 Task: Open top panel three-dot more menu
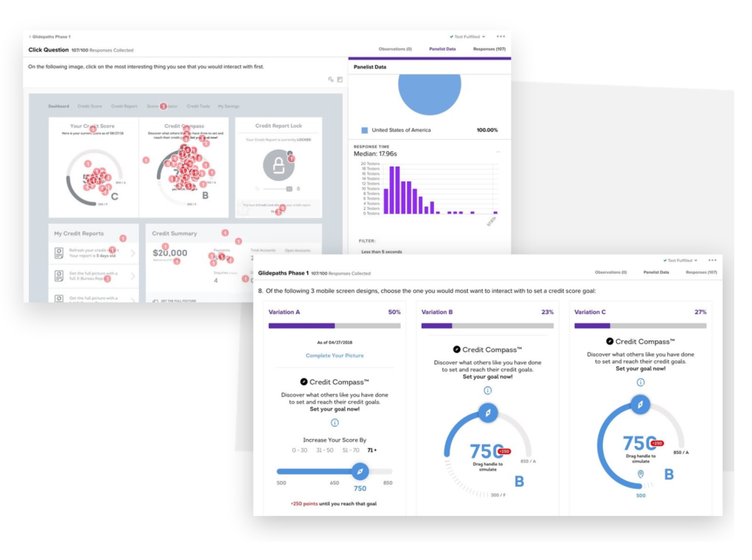(501, 36)
